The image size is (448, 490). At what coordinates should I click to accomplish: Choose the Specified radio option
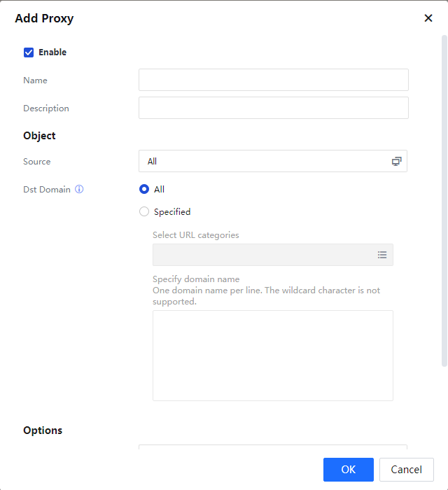(144, 211)
